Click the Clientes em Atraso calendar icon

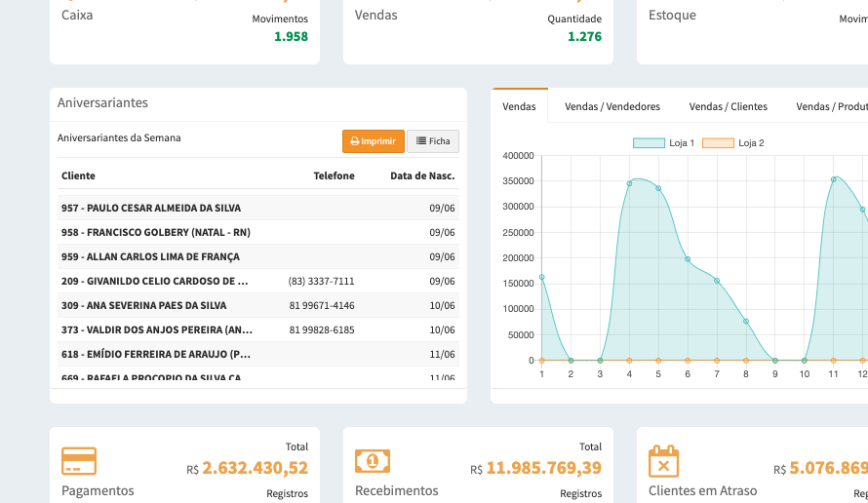click(x=663, y=461)
